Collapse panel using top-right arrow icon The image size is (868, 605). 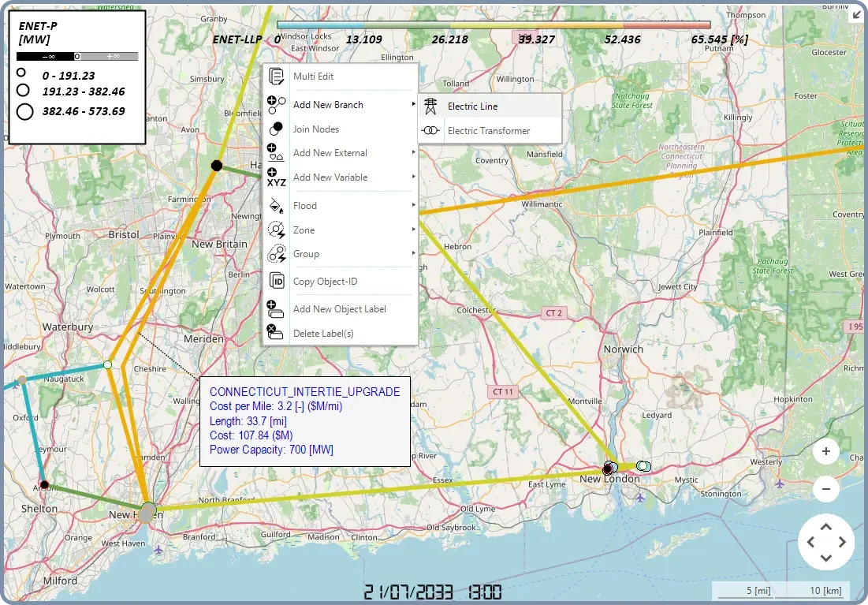pyautogui.click(x=856, y=14)
